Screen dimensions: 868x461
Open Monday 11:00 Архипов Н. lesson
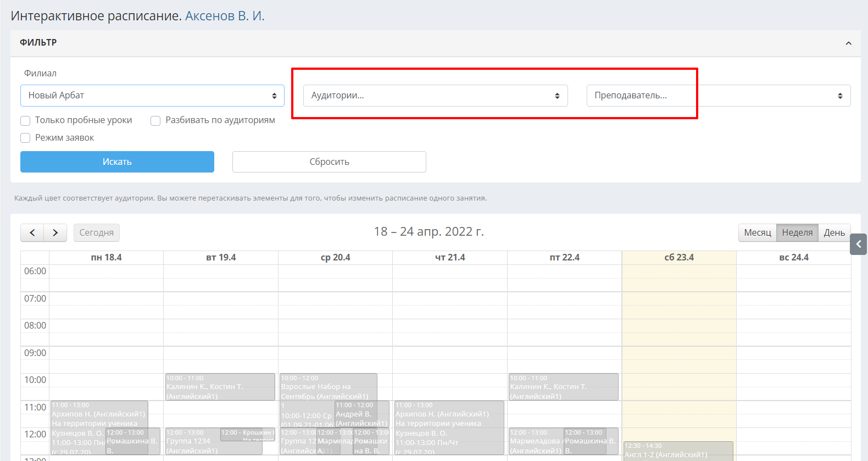click(99, 414)
